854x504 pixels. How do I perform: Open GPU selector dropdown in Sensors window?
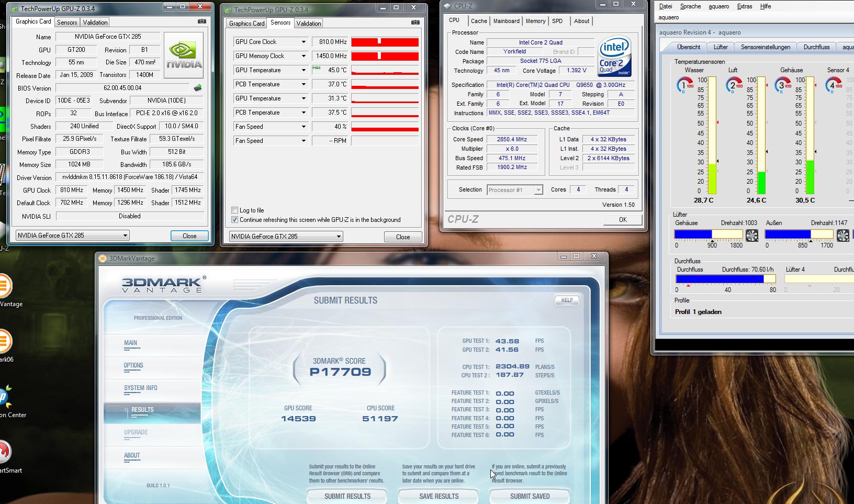(286, 237)
